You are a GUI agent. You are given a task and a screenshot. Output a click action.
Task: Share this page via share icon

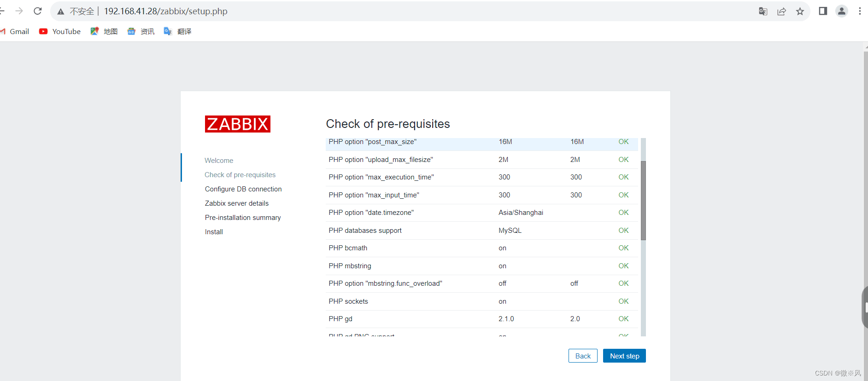781,12
